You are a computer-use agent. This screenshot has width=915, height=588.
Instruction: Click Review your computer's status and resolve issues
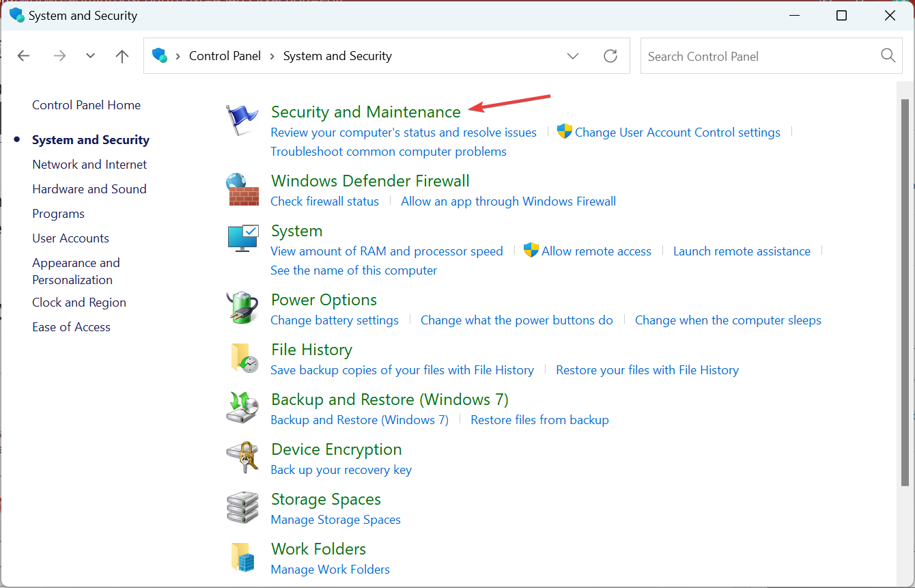tap(404, 132)
